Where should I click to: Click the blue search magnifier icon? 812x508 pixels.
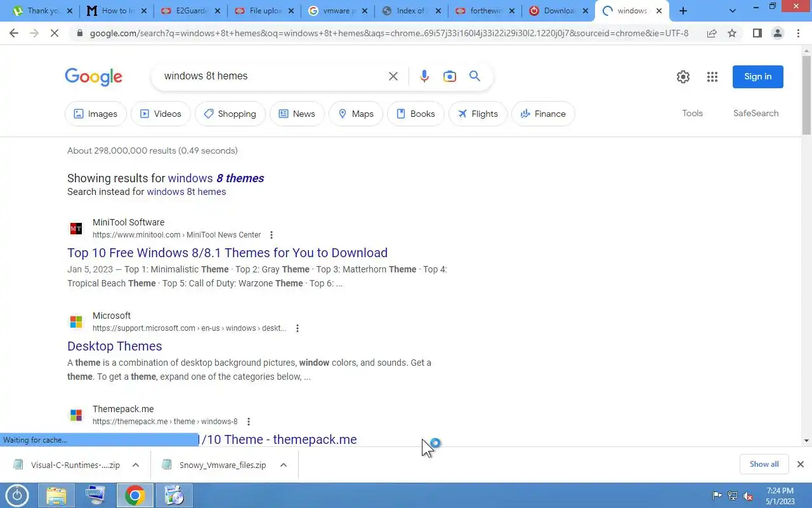coord(475,76)
